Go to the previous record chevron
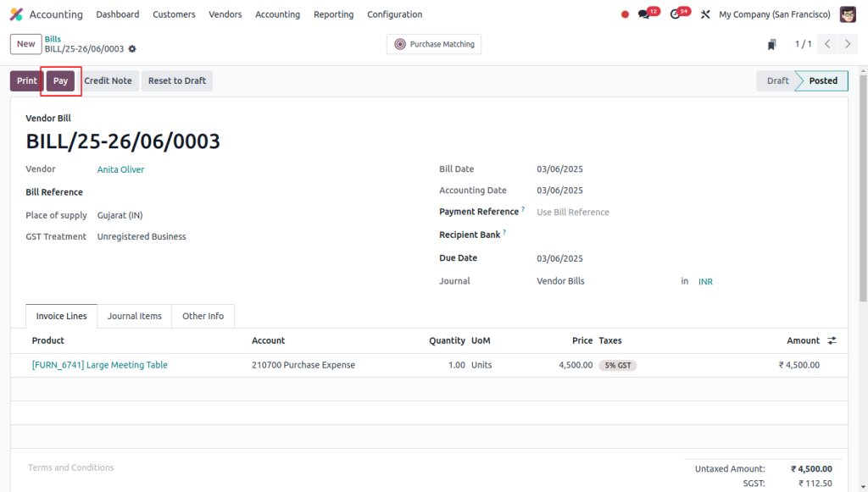 click(826, 43)
